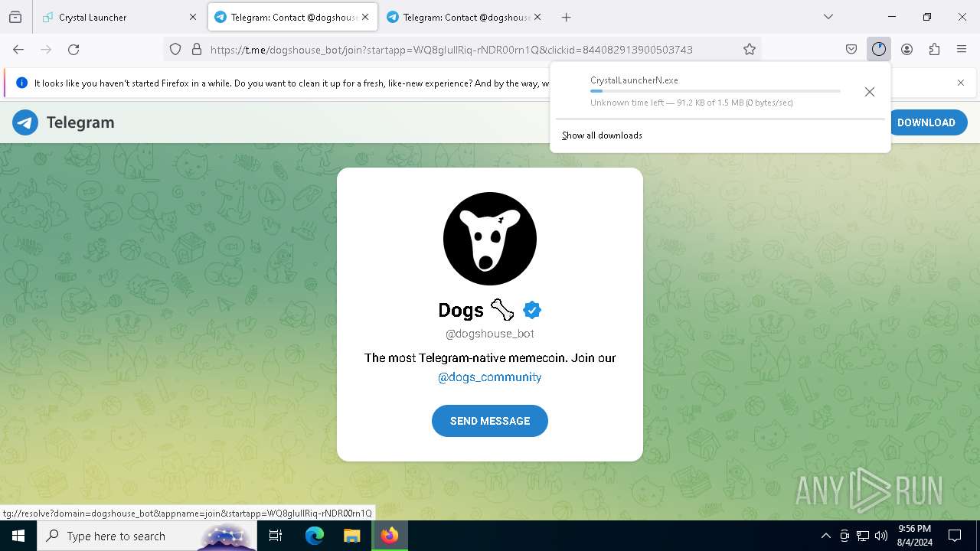Image resolution: width=980 pixels, height=551 pixels.
Task: Open a new tab with plus button
Action: 567,17
